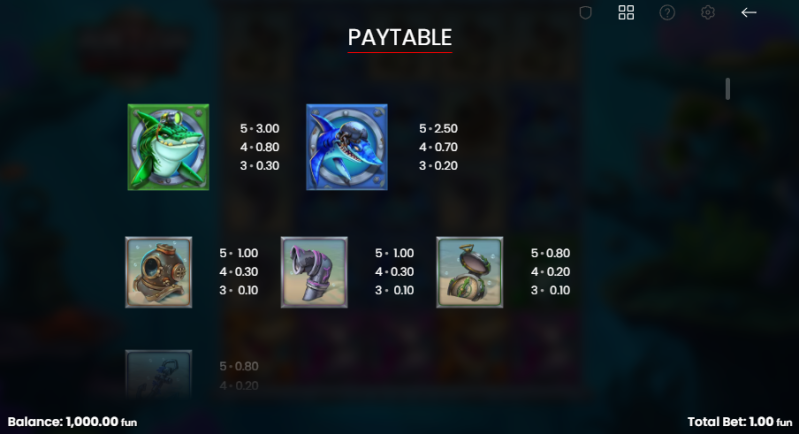Click the diving helmet symbol

(x=158, y=272)
